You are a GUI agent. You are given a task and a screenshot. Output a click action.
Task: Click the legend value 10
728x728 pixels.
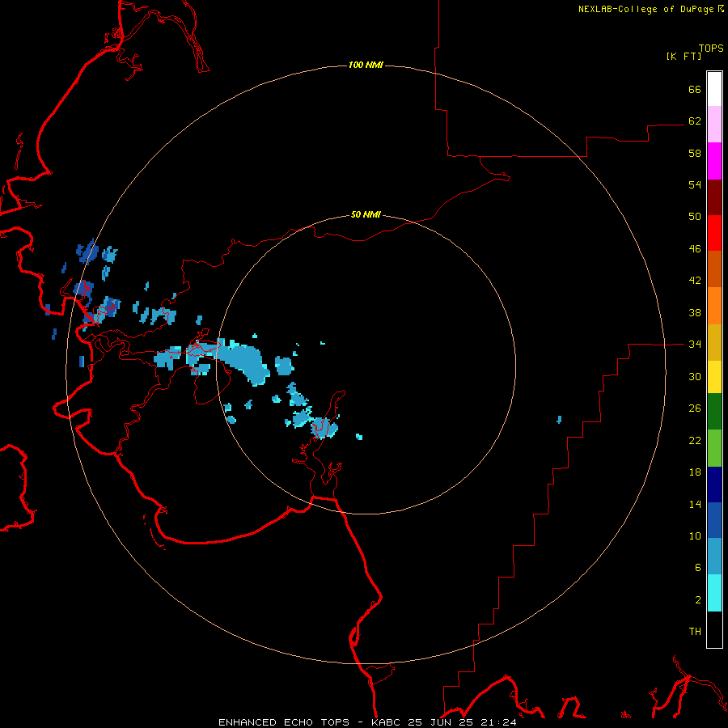pos(695,535)
